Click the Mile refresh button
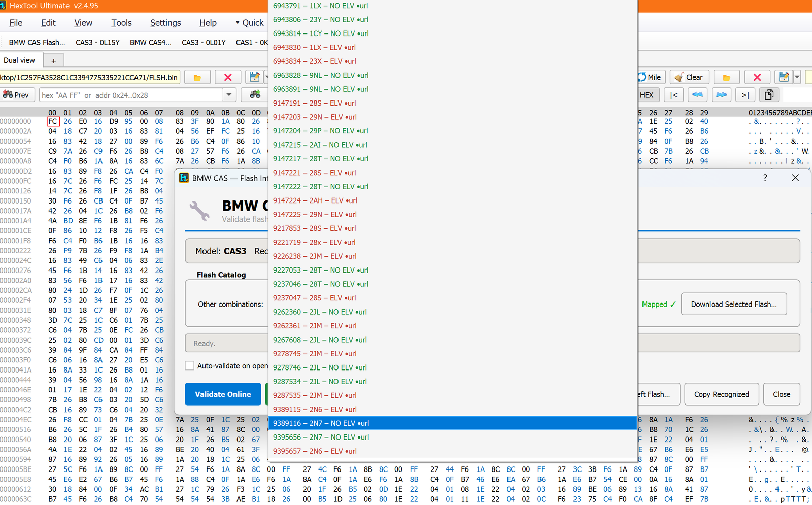Image resolution: width=812 pixels, height=505 pixels. click(652, 77)
